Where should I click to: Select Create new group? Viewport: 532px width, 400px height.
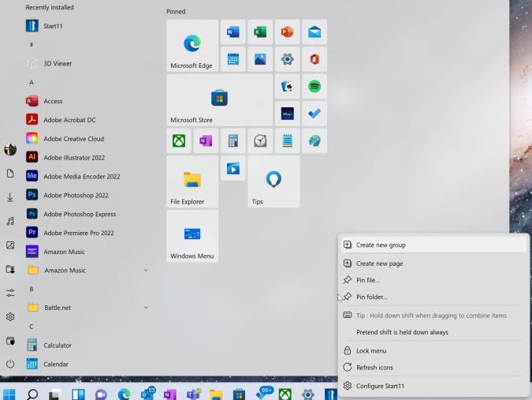coord(433,245)
